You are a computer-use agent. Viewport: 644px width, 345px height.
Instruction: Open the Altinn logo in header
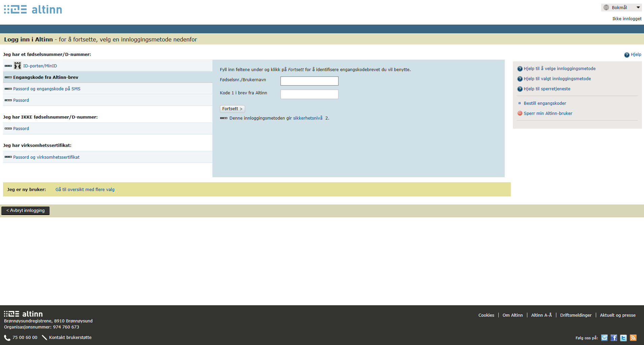[x=33, y=9]
